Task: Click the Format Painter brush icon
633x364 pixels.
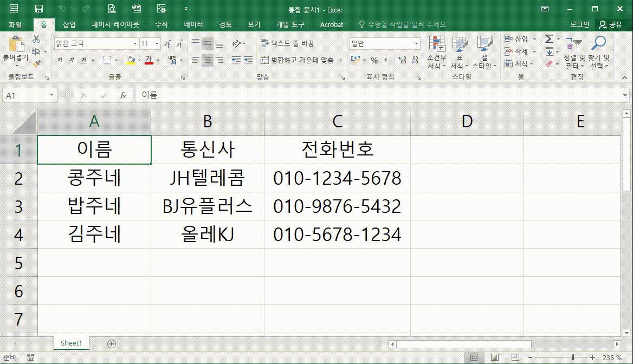Action: coord(36,63)
